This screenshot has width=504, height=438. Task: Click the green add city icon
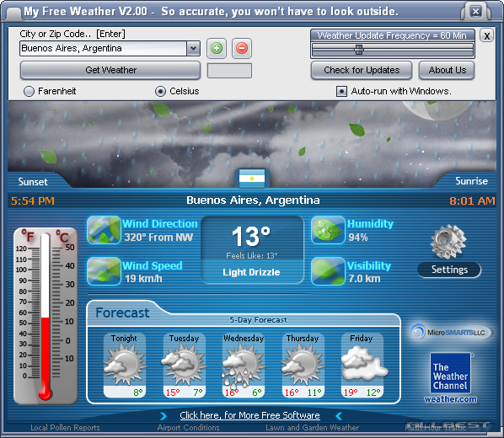point(217,49)
